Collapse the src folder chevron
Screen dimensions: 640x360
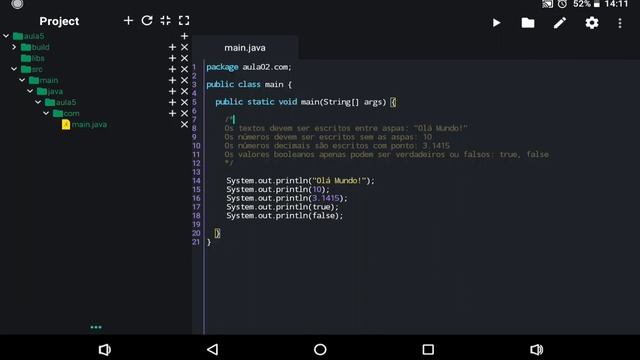14,69
